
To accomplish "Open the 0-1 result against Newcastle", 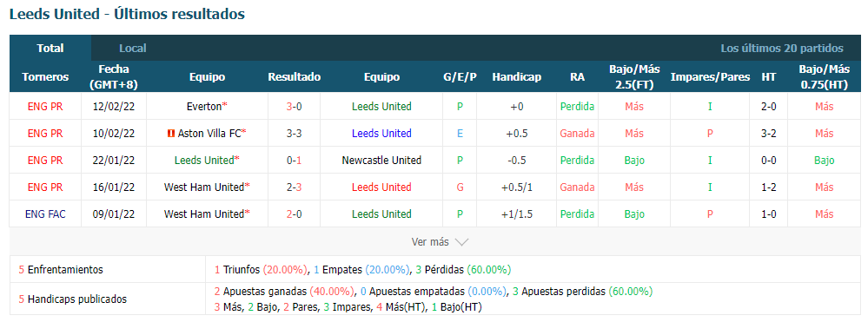I will click(x=294, y=161).
